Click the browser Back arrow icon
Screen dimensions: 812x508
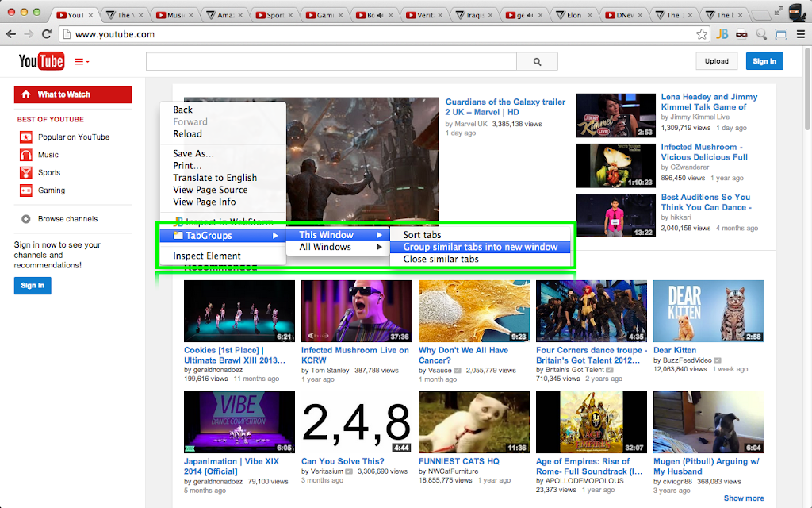(x=11, y=34)
